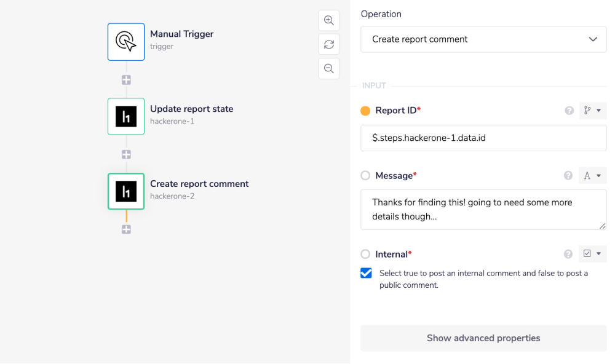Add step below Manual Trigger node

click(126, 80)
